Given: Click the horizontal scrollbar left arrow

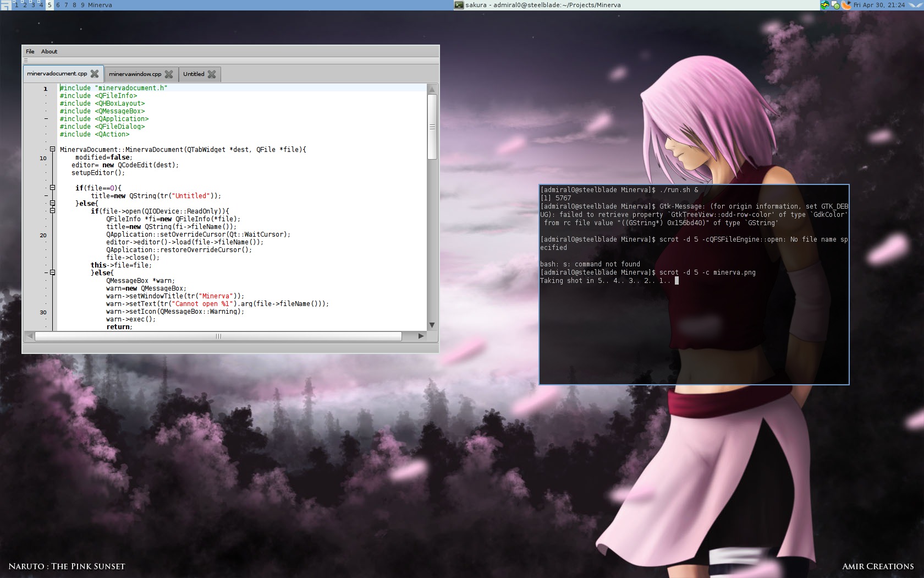Looking at the screenshot, I should point(29,336).
